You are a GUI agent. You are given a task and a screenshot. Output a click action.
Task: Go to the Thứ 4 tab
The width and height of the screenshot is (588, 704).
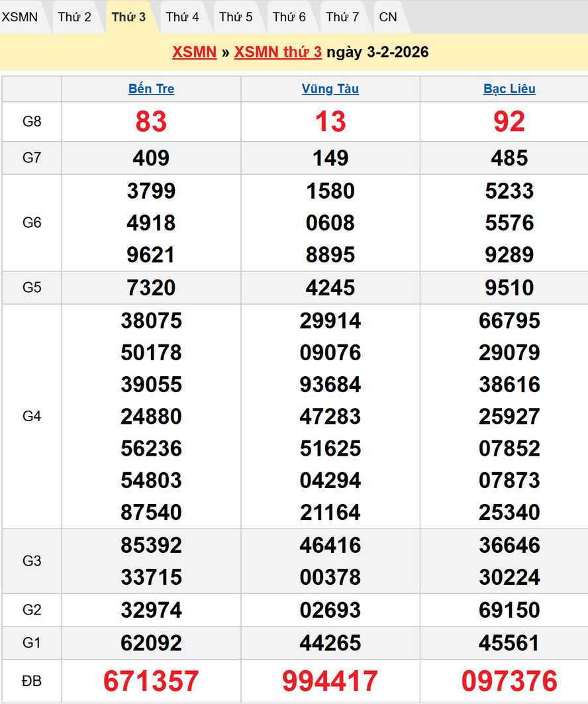pos(182,17)
